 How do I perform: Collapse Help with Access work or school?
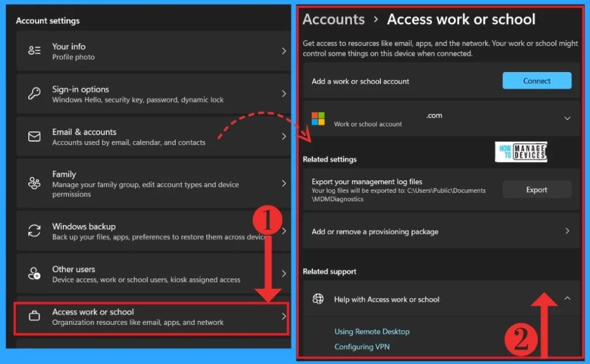tap(567, 298)
